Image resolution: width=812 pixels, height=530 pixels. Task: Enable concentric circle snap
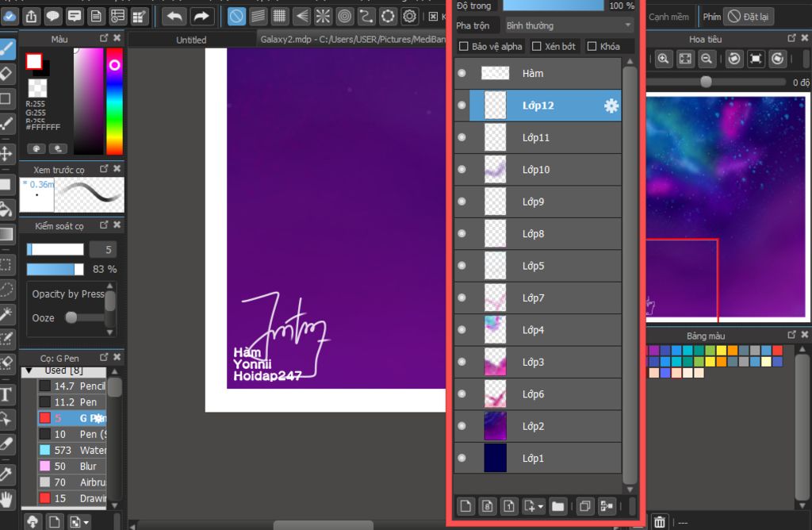[x=344, y=17]
